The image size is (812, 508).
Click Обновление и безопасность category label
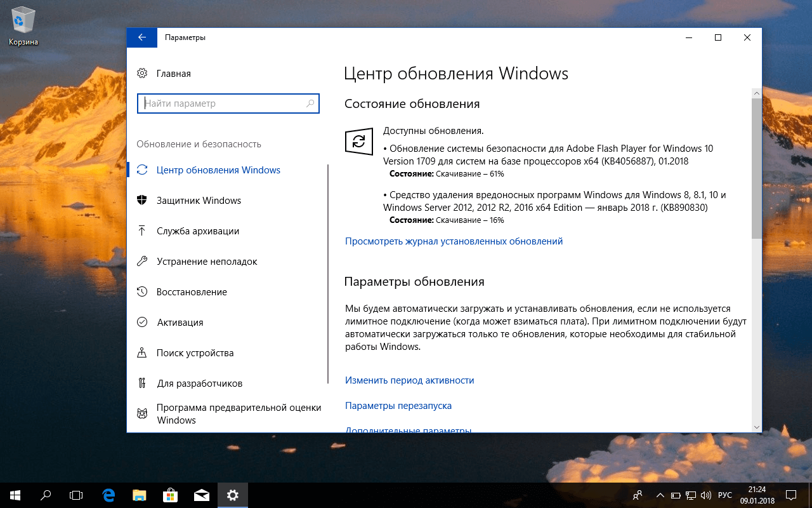point(199,144)
